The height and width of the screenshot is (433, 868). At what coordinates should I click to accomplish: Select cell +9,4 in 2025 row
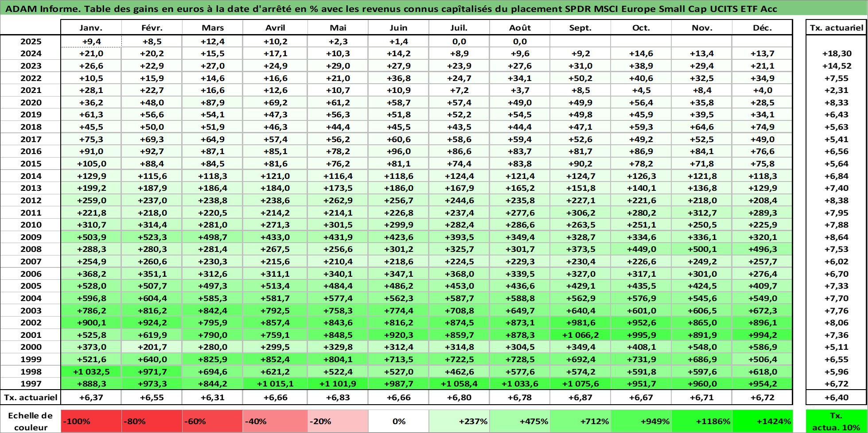click(91, 42)
